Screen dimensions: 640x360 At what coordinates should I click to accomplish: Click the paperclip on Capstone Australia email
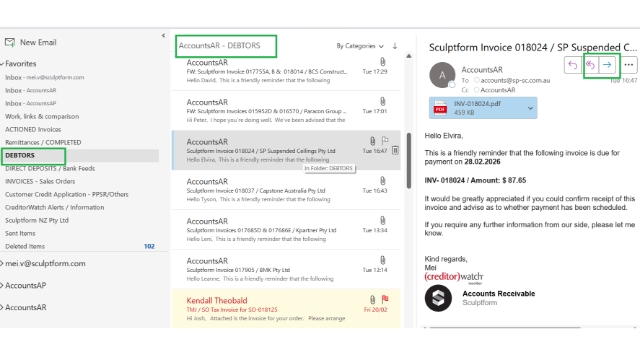(x=382, y=180)
